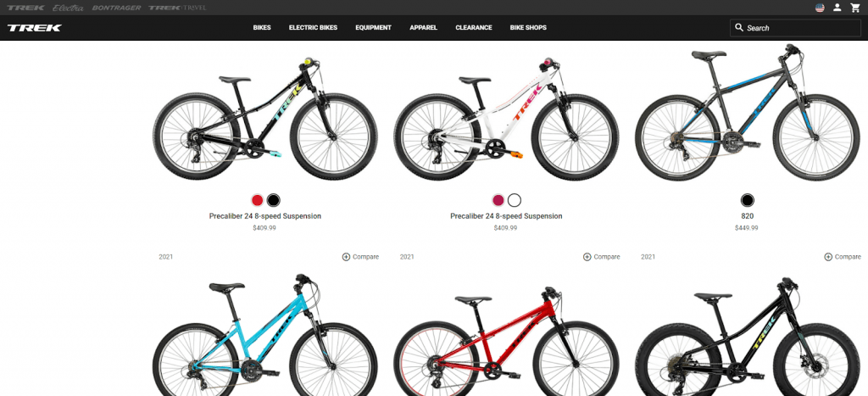Open the 820 bike product title

click(748, 216)
